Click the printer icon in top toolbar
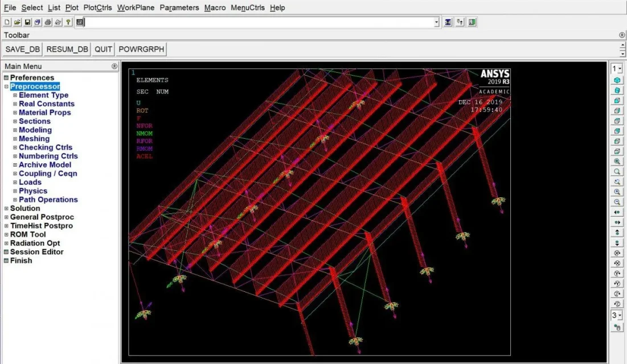The image size is (627, 364). point(48,22)
